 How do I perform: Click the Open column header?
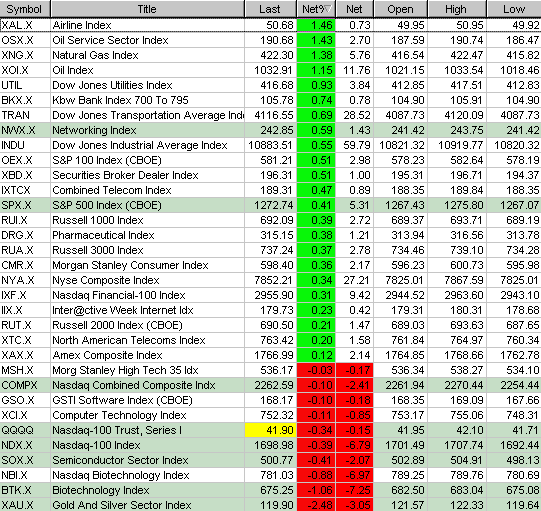401,9
